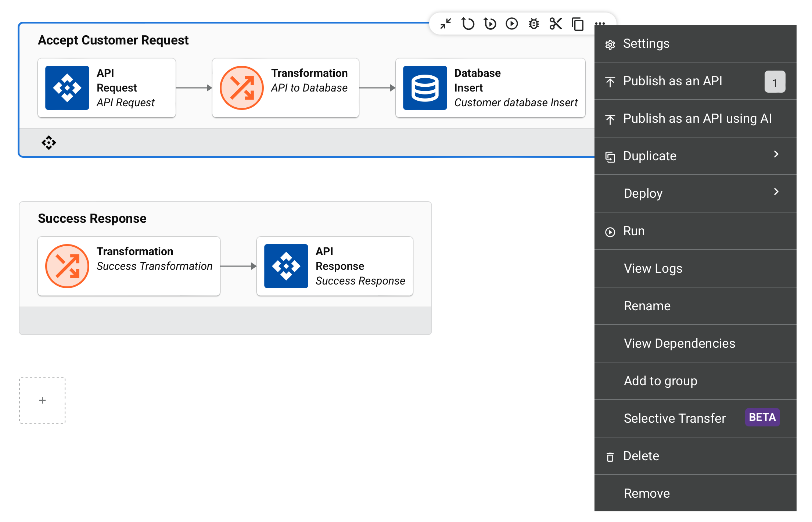812x522 pixels.
Task: Click the circular arrow with play icon
Action: point(490,24)
